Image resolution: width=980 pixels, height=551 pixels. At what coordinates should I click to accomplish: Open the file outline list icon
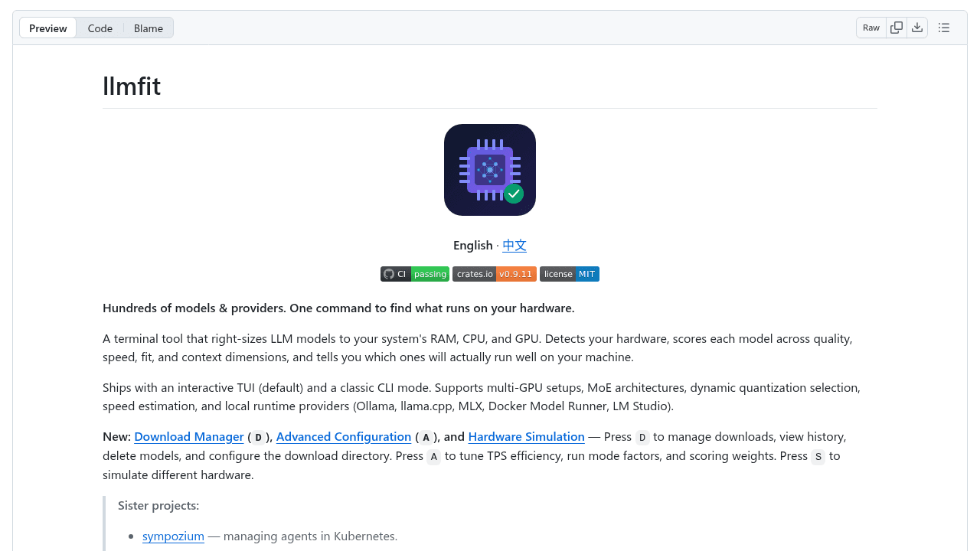click(x=944, y=27)
